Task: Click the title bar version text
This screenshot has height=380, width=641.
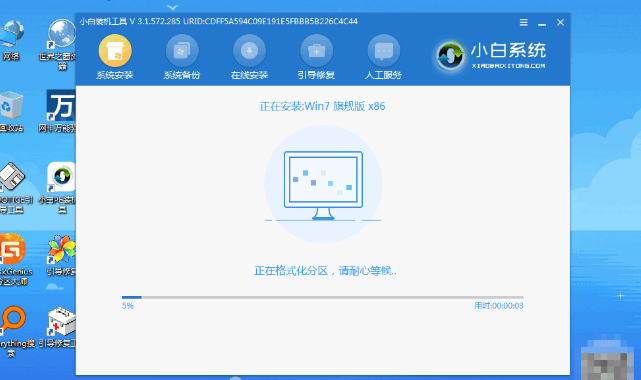Action: click(219, 21)
